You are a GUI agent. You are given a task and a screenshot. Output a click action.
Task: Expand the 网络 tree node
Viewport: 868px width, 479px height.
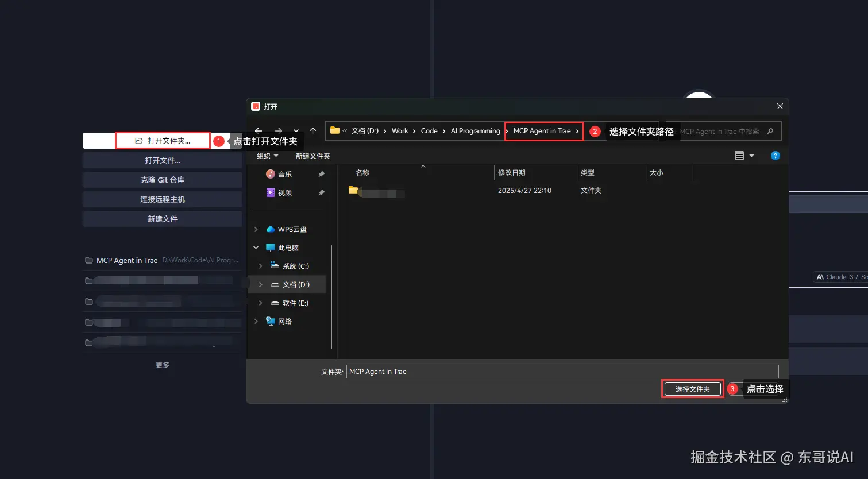point(256,321)
